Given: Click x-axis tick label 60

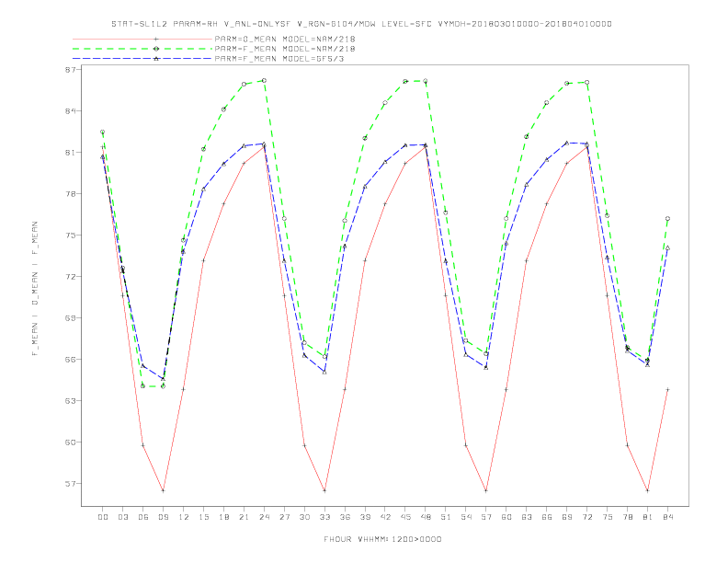Looking at the screenshot, I should (x=506, y=517).
